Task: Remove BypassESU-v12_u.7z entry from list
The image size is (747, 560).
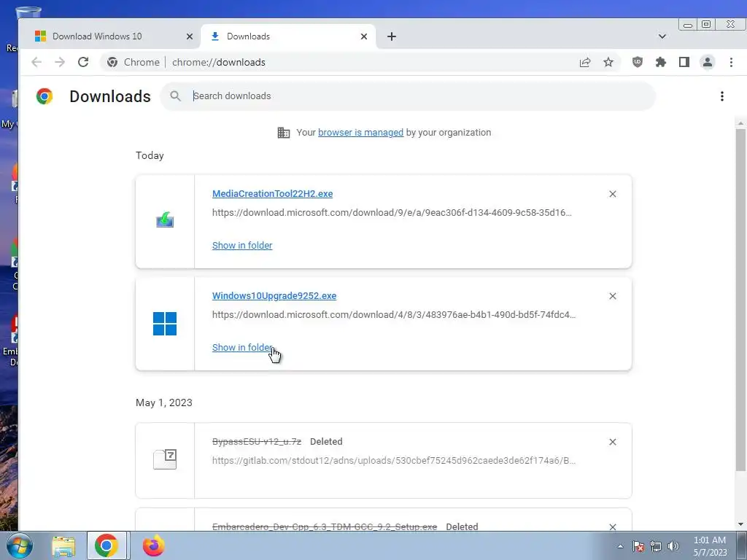Action: (613, 442)
